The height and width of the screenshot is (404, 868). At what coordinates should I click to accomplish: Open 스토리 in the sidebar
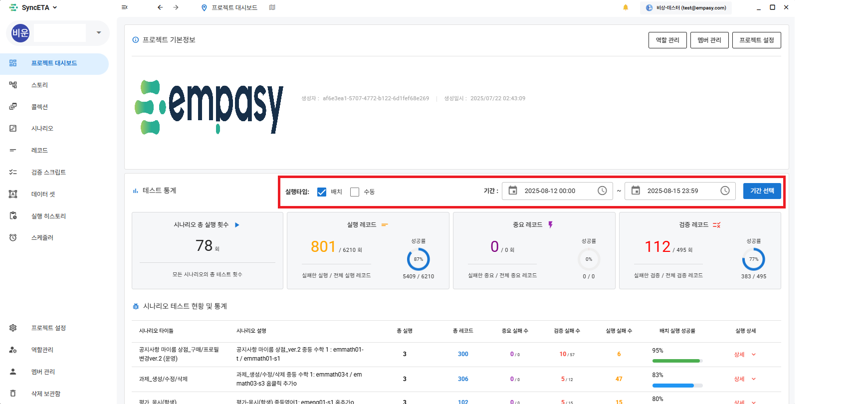39,85
